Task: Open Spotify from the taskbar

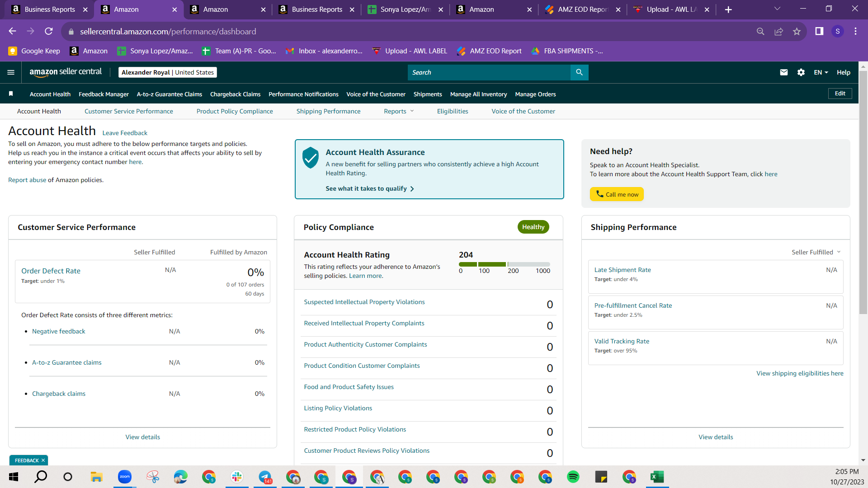Action: click(573, 477)
